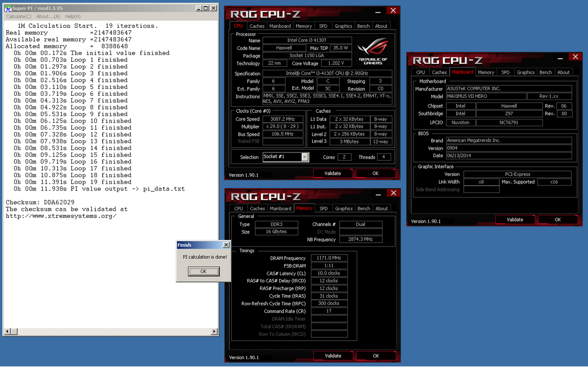Open About tab in Memory CPU-Z window
Viewport: 588px width, 367px height.
click(x=381, y=209)
